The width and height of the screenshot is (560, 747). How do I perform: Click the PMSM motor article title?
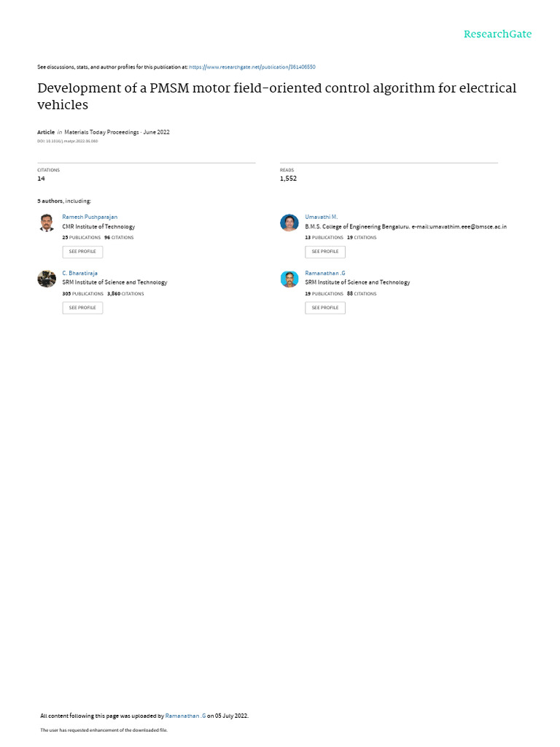tap(276, 96)
